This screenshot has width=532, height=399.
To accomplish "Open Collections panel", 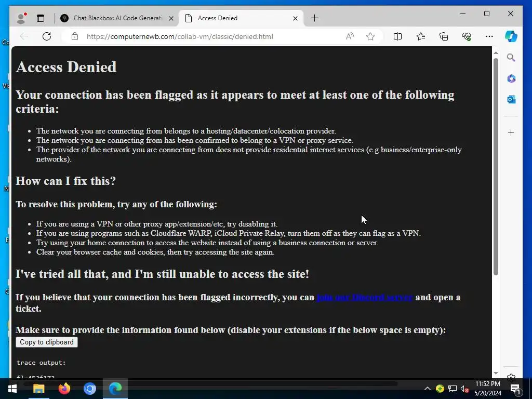I will (444, 36).
